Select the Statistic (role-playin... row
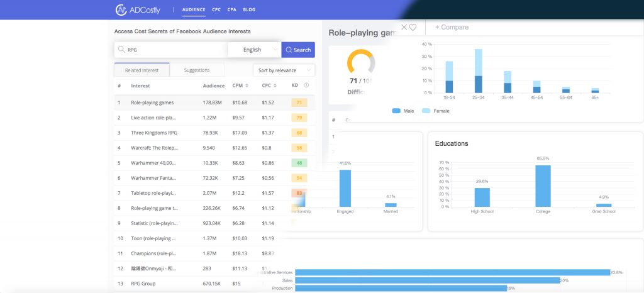644x293 pixels. pyautogui.click(x=214, y=223)
